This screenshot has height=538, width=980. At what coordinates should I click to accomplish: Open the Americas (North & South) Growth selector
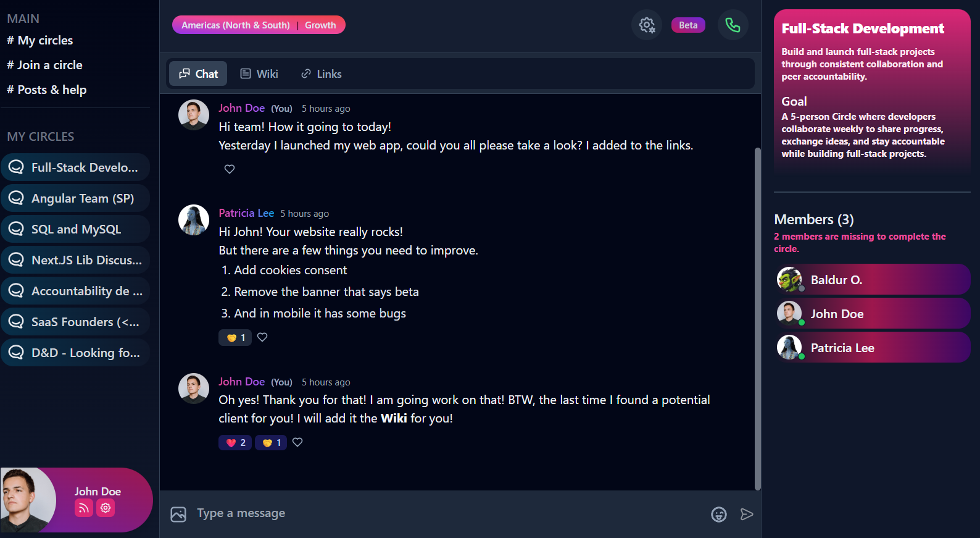coord(259,25)
